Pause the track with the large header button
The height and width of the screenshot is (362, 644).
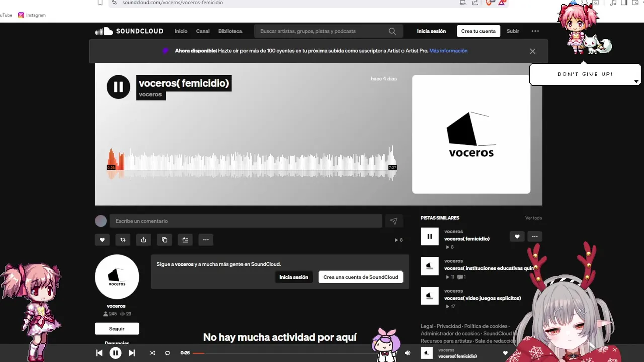point(118,87)
